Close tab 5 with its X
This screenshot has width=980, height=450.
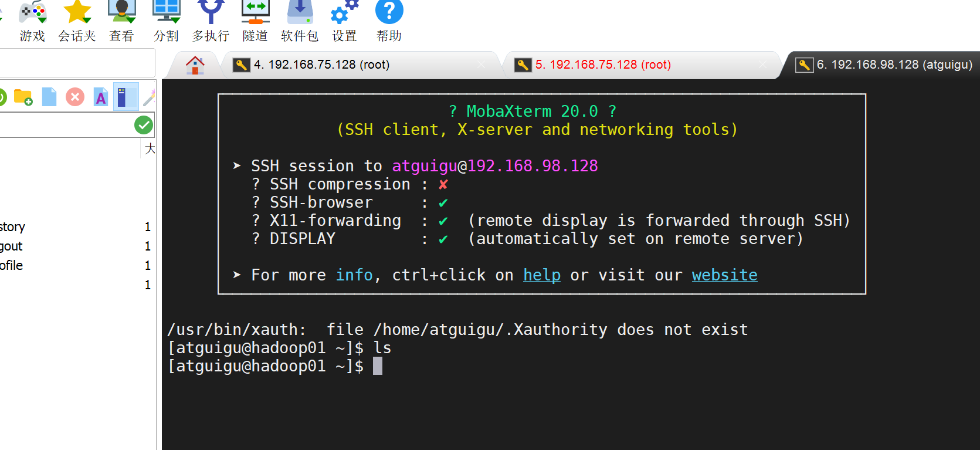(762, 65)
